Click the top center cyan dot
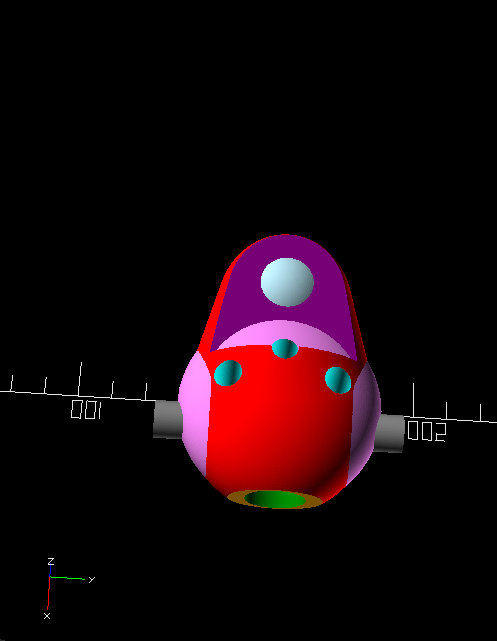This screenshot has width=497, height=641. tap(285, 348)
